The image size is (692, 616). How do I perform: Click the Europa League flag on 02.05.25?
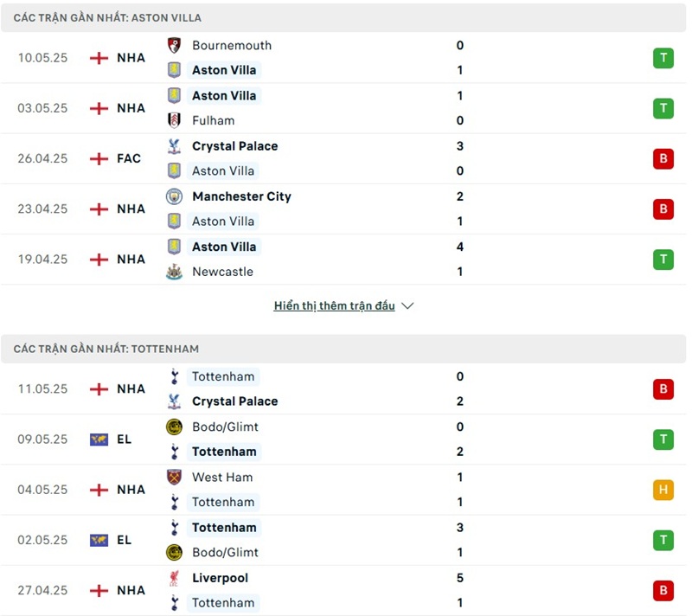coord(99,540)
